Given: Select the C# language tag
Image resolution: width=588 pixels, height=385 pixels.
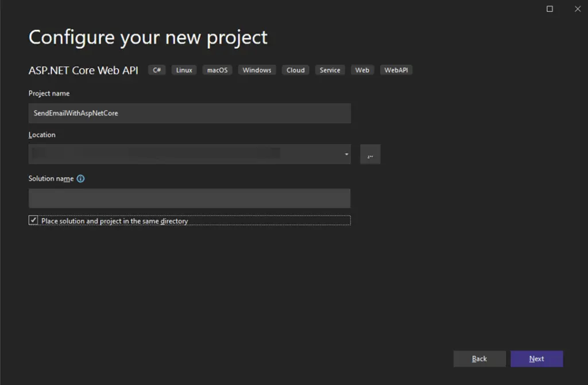Looking at the screenshot, I should [x=157, y=70].
